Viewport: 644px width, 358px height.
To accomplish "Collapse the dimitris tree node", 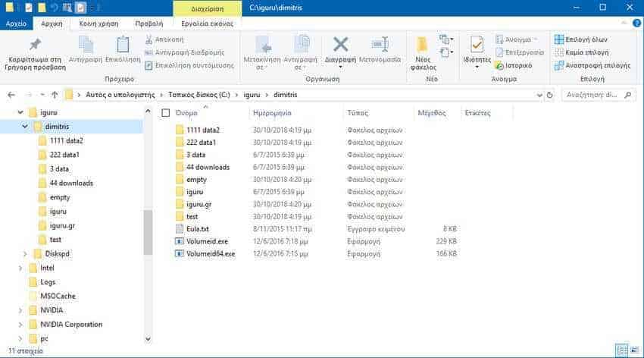I will pyautogui.click(x=25, y=127).
